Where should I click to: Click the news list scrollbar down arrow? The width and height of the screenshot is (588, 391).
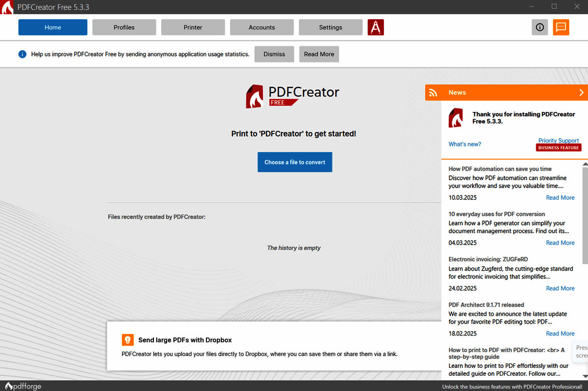(x=585, y=376)
